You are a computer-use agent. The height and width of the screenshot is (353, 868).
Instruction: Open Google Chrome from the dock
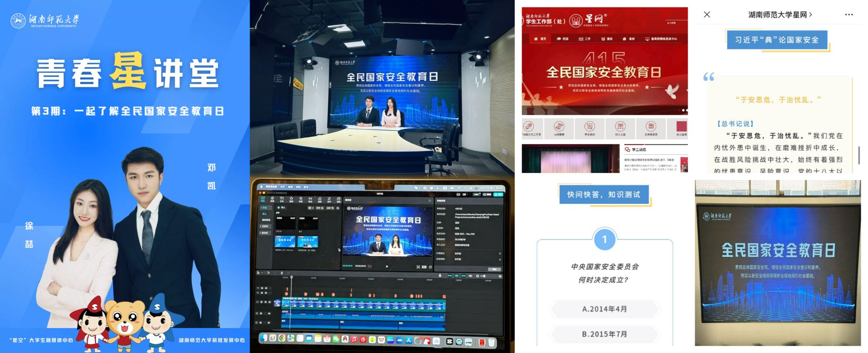[x=282, y=338]
